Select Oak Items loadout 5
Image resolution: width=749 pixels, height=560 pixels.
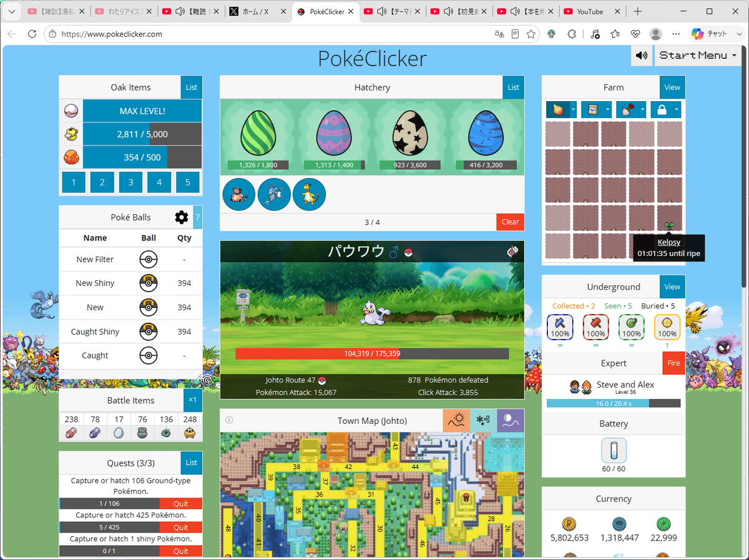pyautogui.click(x=188, y=182)
